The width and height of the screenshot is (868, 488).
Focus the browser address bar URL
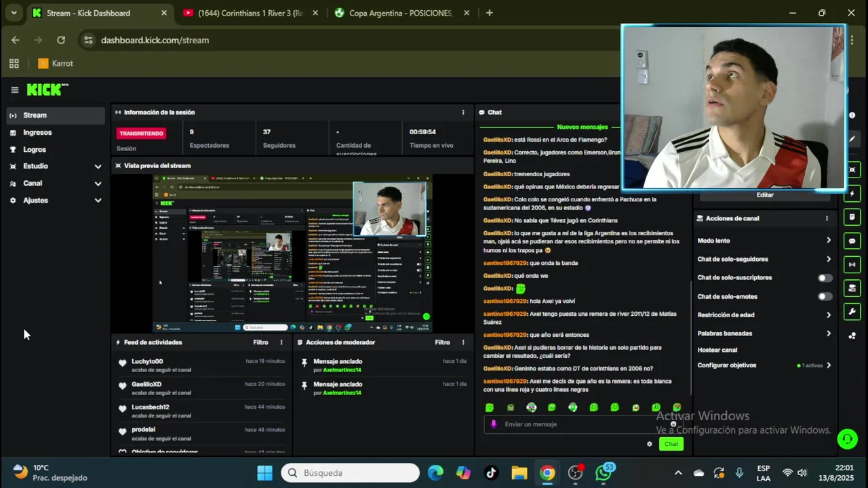155,40
